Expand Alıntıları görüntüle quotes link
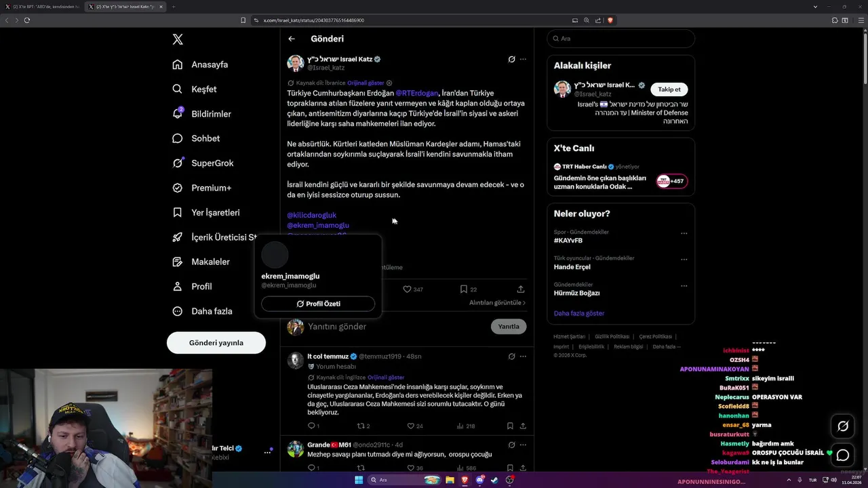 coord(497,303)
